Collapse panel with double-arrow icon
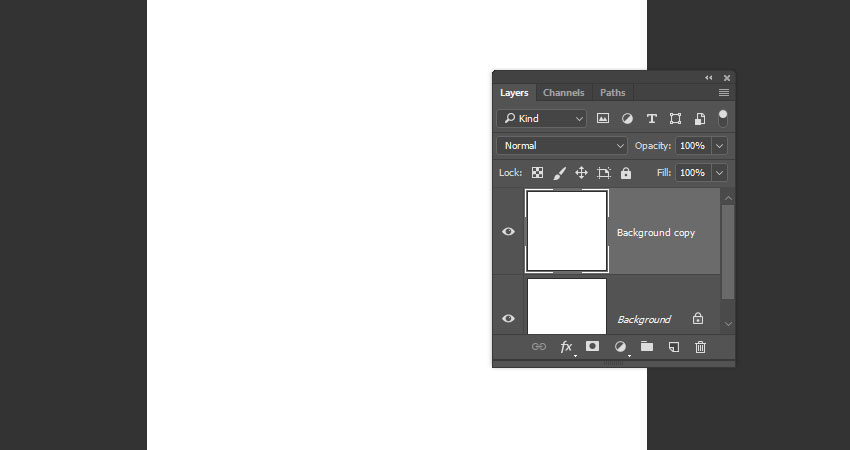The width and height of the screenshot is (850, 450). (709, 78)
